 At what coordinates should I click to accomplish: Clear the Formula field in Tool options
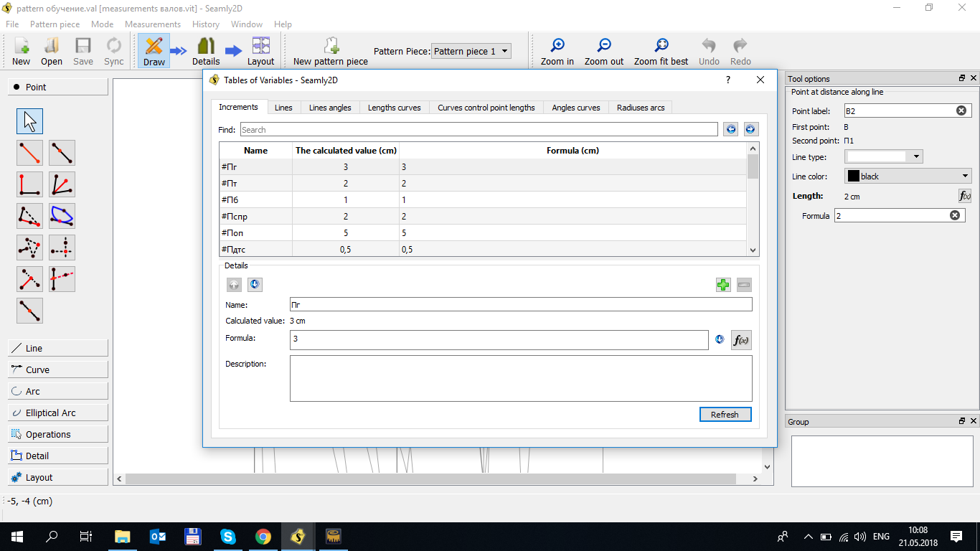955,215
